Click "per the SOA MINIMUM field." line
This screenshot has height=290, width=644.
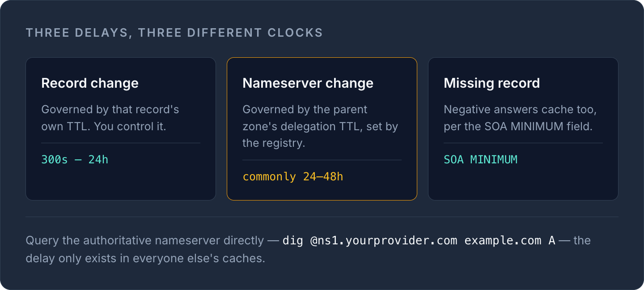click(518, 127)
